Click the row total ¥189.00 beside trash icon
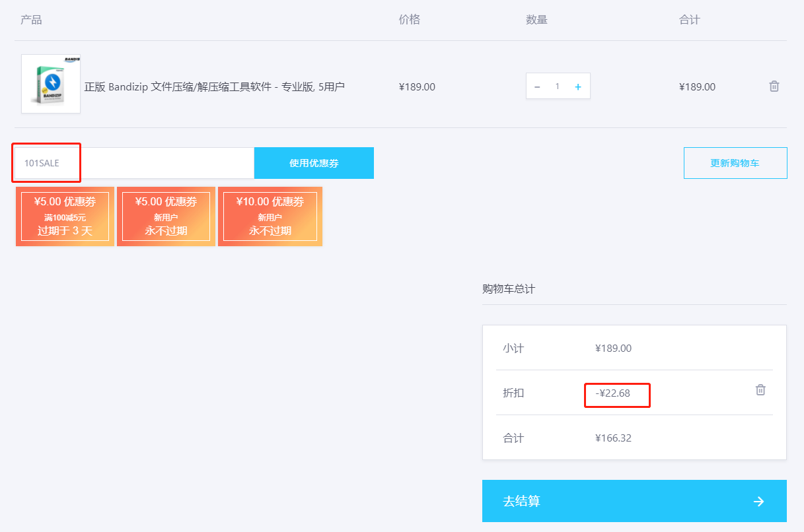Screen dimensions: 804x532 (x=697, y=86)
